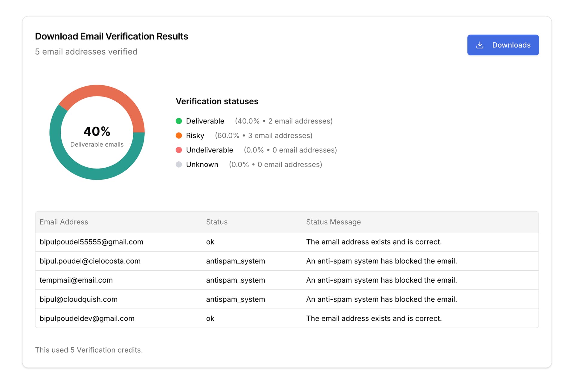Click the Deliverable status label
This screenshot has width=574, height=392.
pyautogui.click(x=205, y=121)
